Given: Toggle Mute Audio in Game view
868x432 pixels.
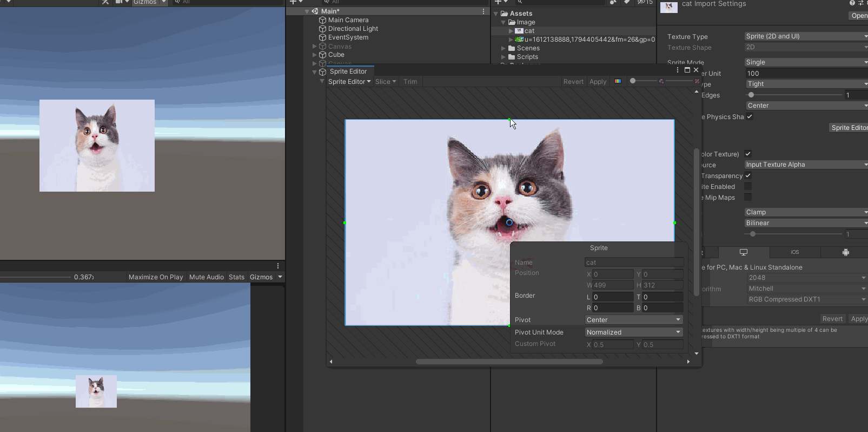Looking at the screenshot, I should [x=207, y=277].
